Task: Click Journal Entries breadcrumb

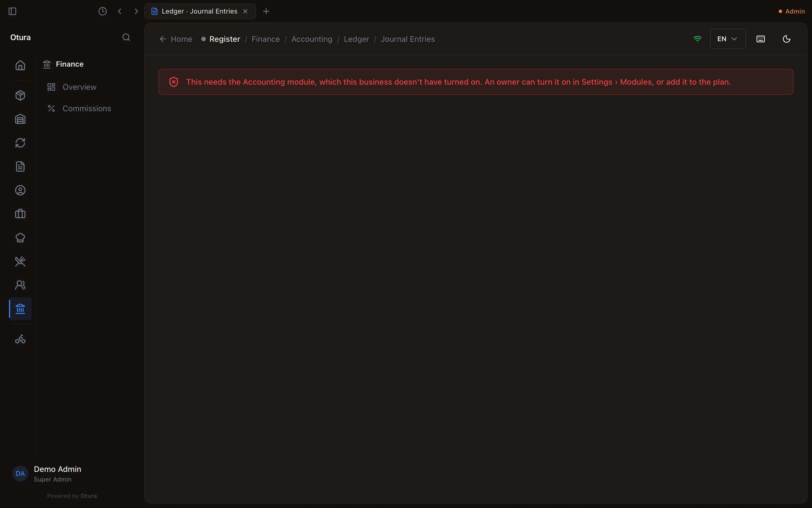Action: [x=408, y=39]
